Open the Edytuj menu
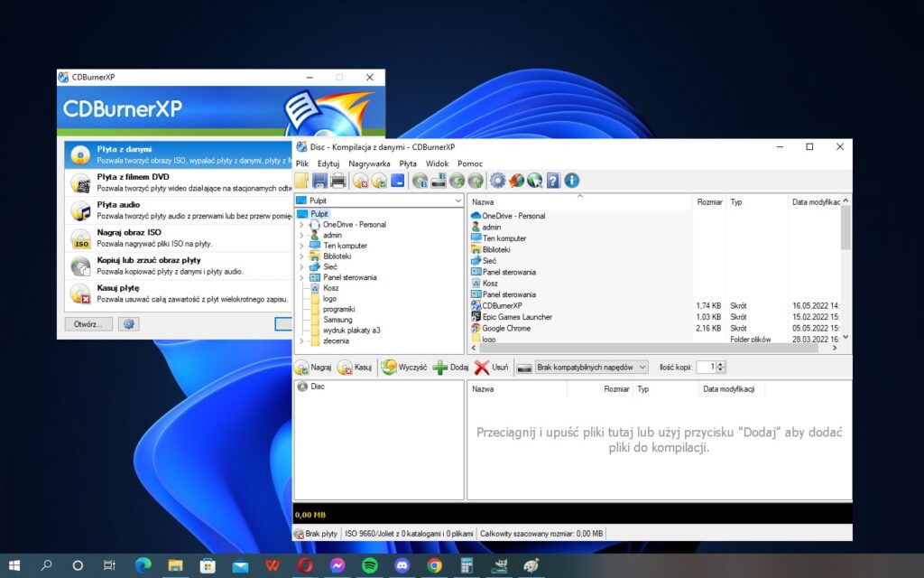The height and width of the screenshot is (578, 924). coord(328,164)
